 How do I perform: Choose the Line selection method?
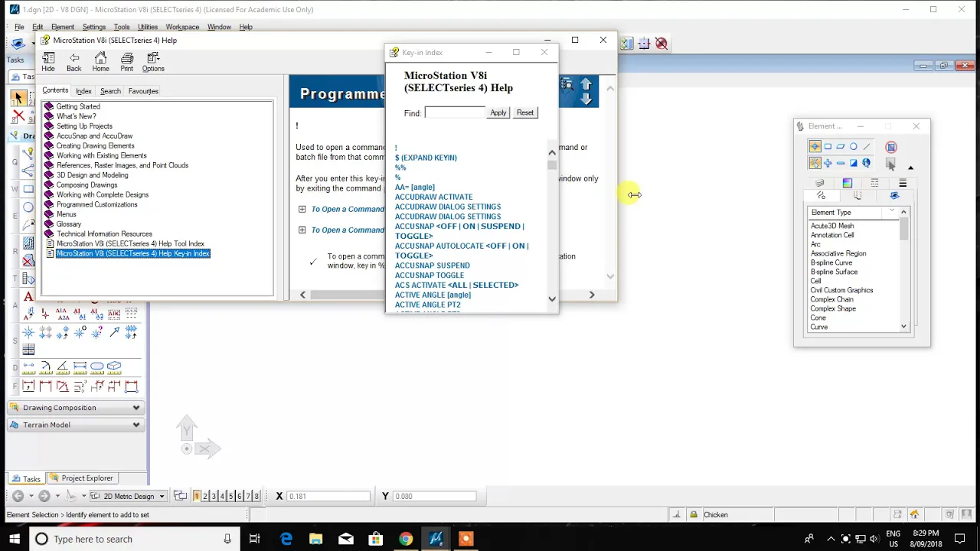[x=867, y=146]
